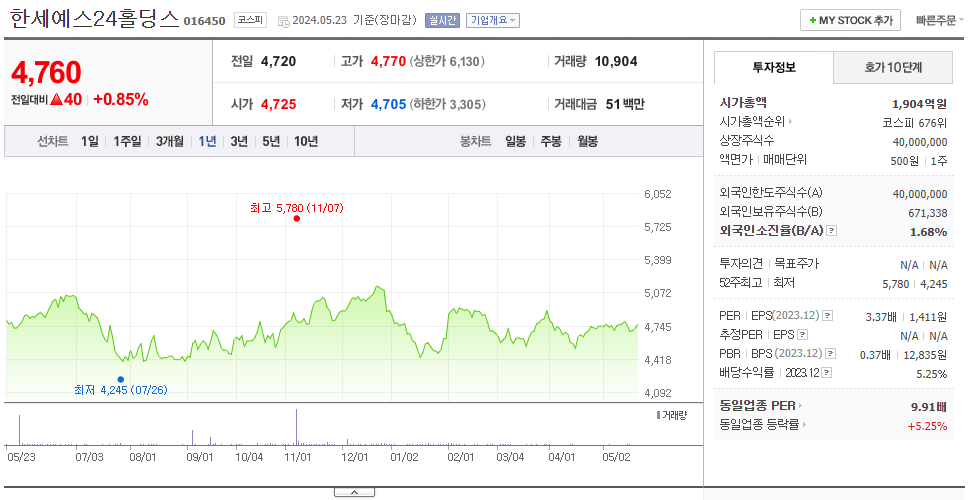Click the 배당수익률 value 5.25%
Viewport: 968px width, 500px height.
pyautogui.click(x=932, y=373)
